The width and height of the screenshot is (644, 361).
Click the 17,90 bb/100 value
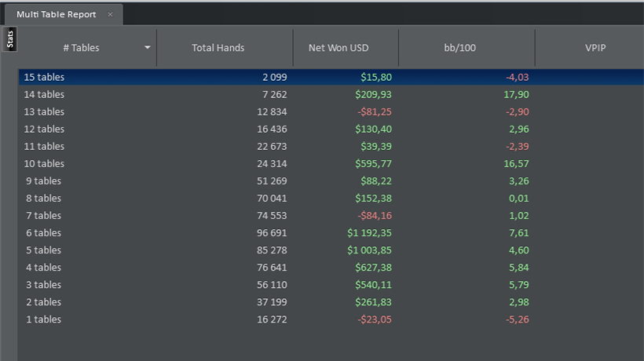point(516,94)
